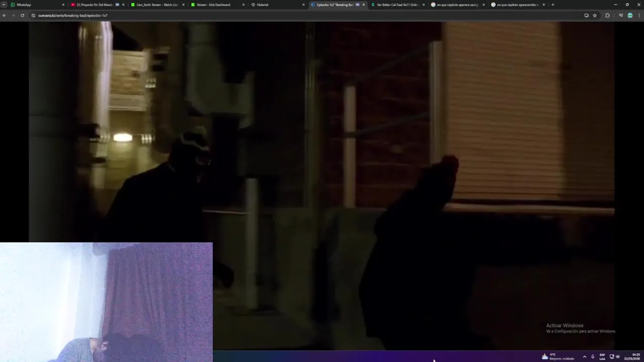Switch to the WhatsApp tab
Image resolution: width=644 pixels, height=362 pixels.
(x=36, y=5)
